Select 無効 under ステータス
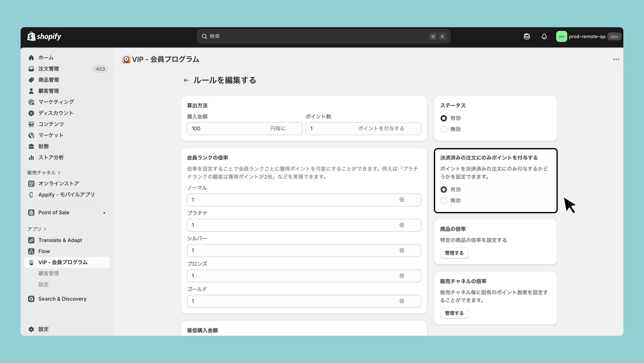Viewport: 644px width, 363px height. (444, 129)
